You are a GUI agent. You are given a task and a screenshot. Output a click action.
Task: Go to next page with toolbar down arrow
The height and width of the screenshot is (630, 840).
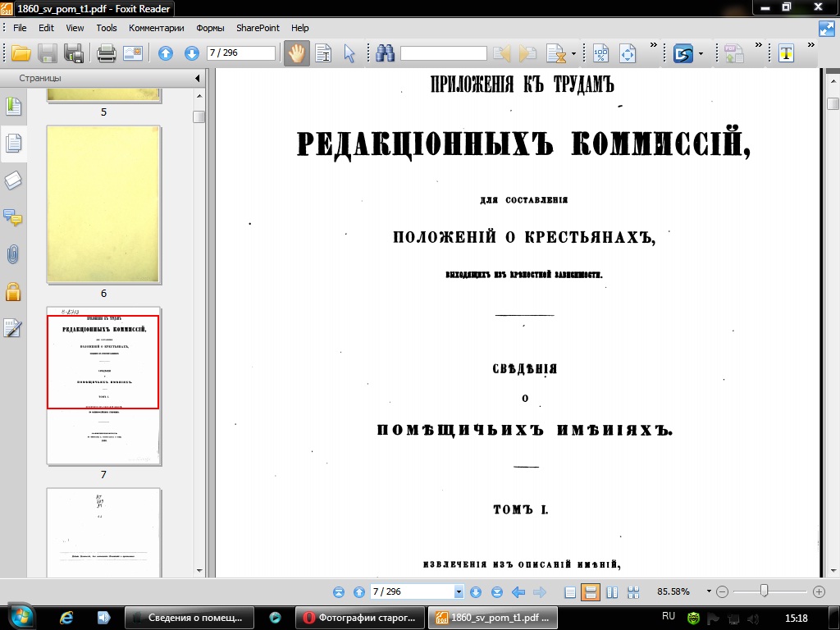click(x=192, y=54)
